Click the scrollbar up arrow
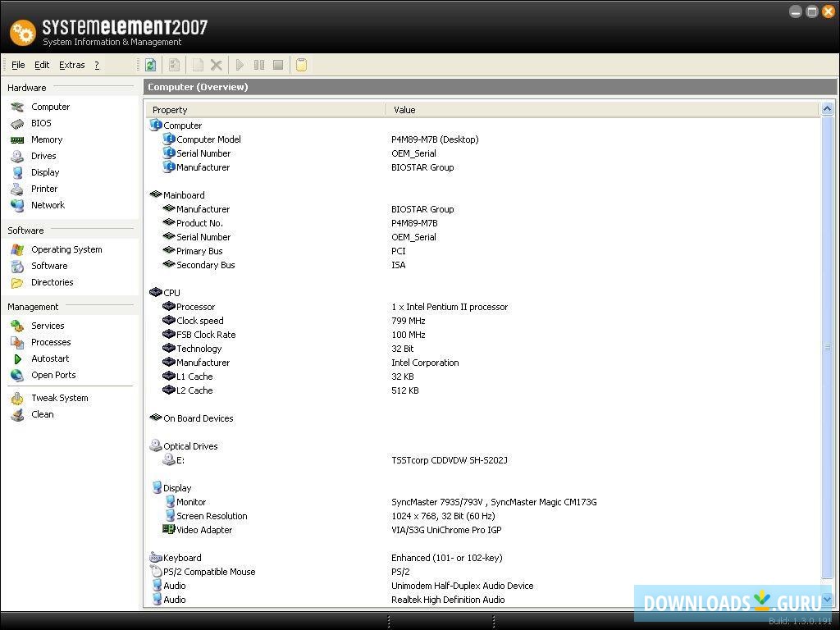 pos(827,109)
